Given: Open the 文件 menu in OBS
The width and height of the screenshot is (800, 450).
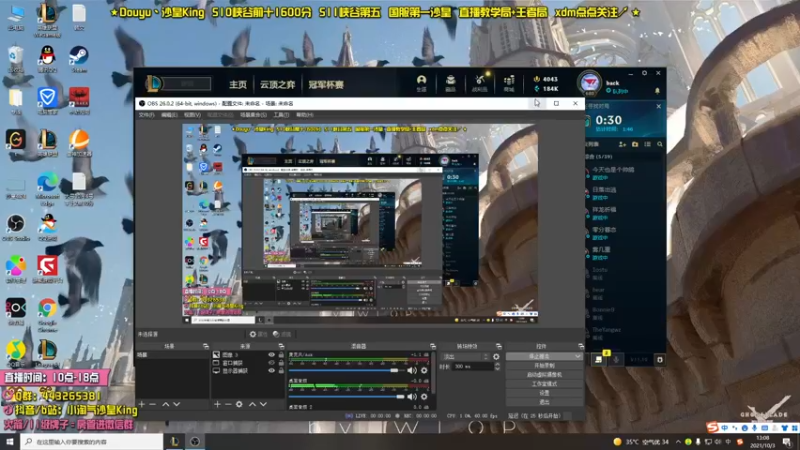Looking at the screenshot, I should [x=146, y=115].
